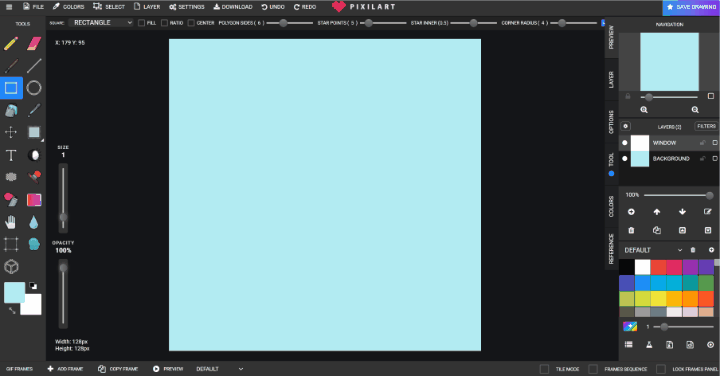
Task: Open the Select menu
Action: [x=109, y=7]
